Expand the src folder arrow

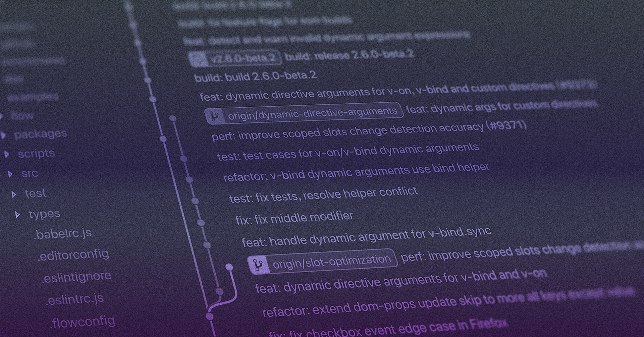click(10, 174)
